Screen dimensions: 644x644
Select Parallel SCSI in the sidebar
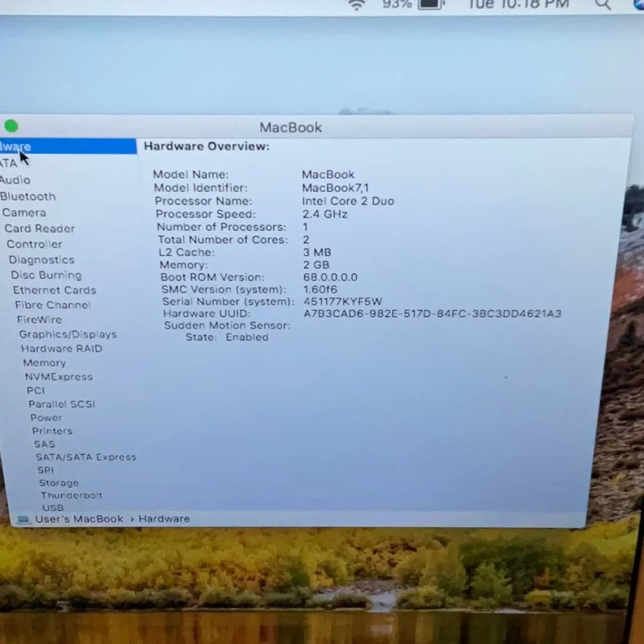[62, 404]
